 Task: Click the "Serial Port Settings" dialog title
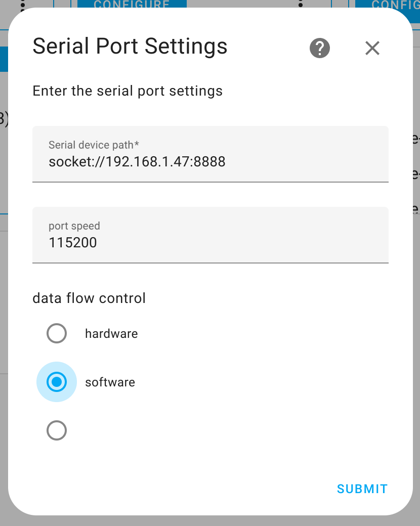pos(130,46)
